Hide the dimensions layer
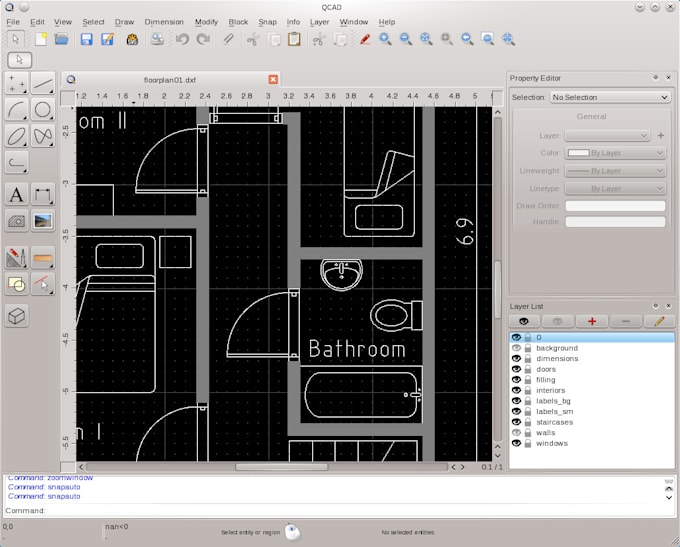This screenshot has height=547, width=680. coord(516,359)
